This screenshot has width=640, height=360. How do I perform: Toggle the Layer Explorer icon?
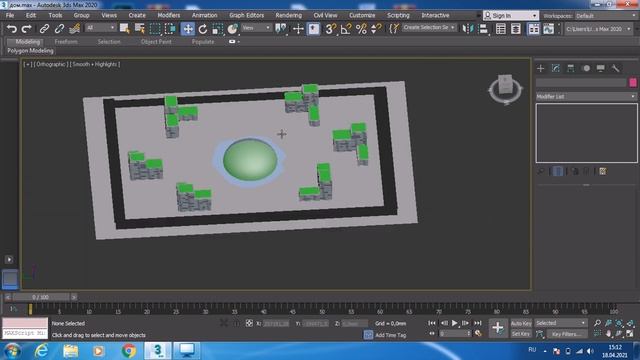pos(516,29)
